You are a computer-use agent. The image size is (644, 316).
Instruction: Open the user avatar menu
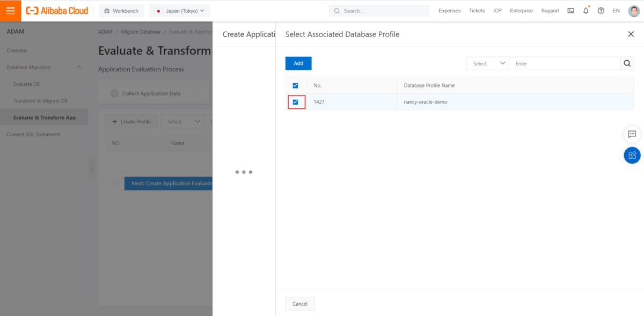click(634, 11)
